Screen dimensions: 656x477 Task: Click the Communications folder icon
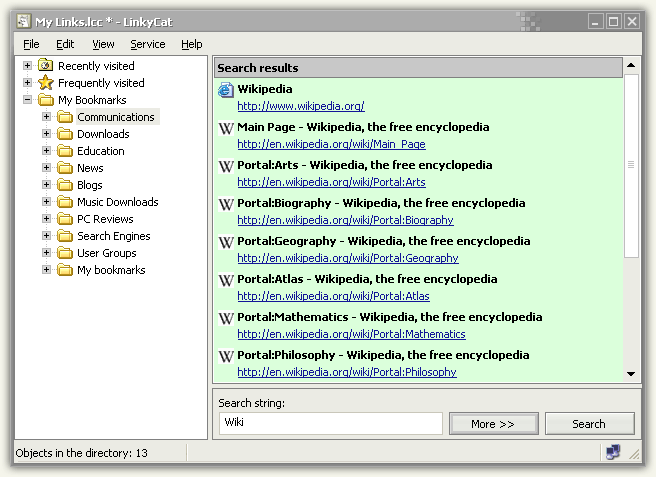click(x=65, y=117)
